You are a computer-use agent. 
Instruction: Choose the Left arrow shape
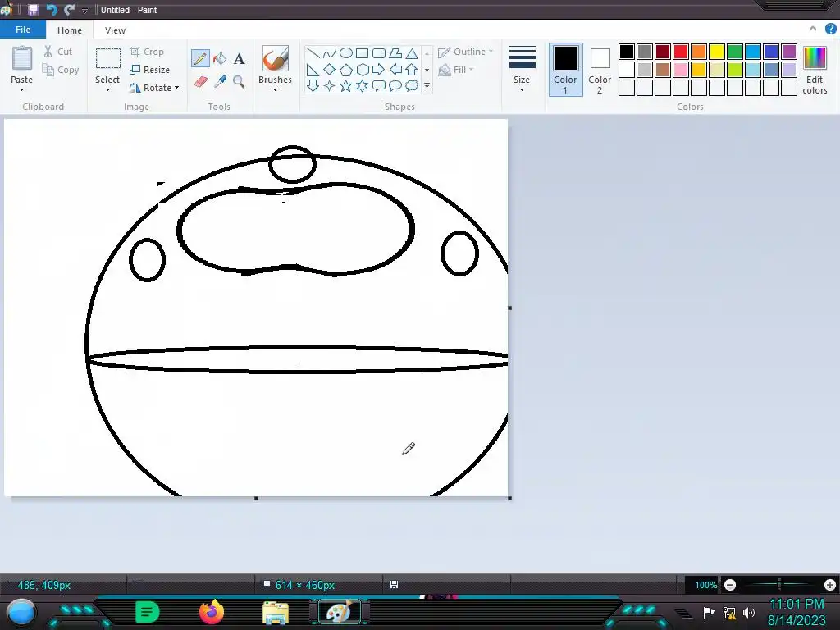[x=395, y=70]
